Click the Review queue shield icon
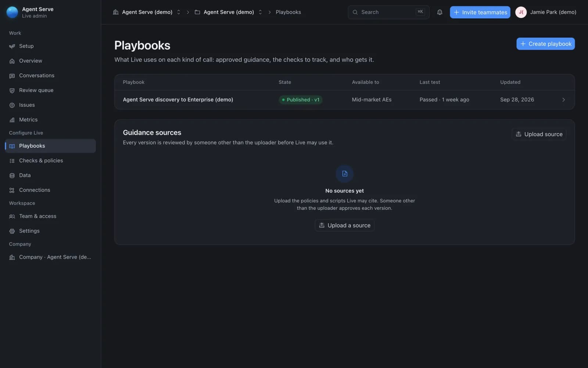The width and height of the screenshot is (588, 368). [x=12, y=91]
